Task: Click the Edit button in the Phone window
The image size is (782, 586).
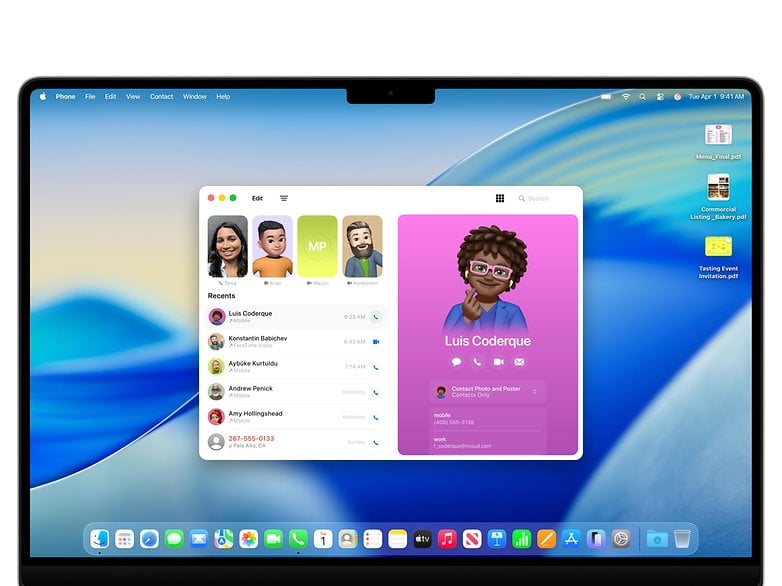Action: 257,198
